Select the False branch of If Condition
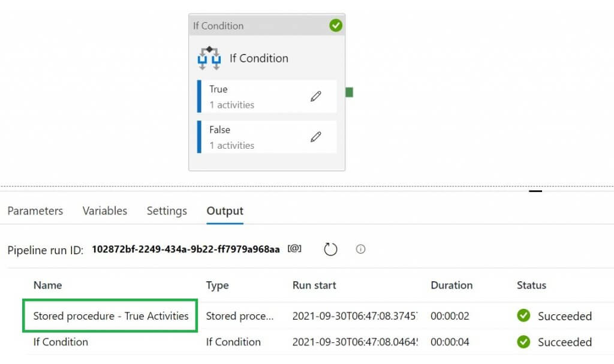This screenshot has width=614, height=364. [252, 137]
